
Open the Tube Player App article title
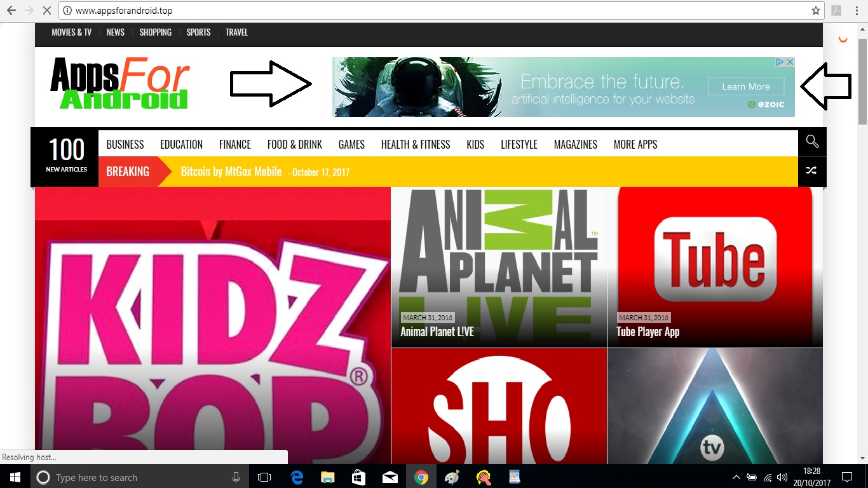pos(648,332)
